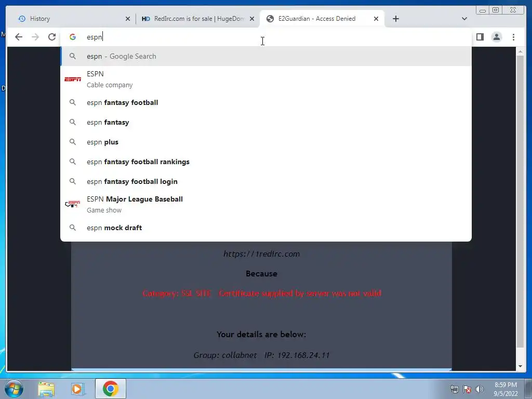Click the ESPN Major League Baseball thumbnail
532x399 pixels.
tap(73, 204)
